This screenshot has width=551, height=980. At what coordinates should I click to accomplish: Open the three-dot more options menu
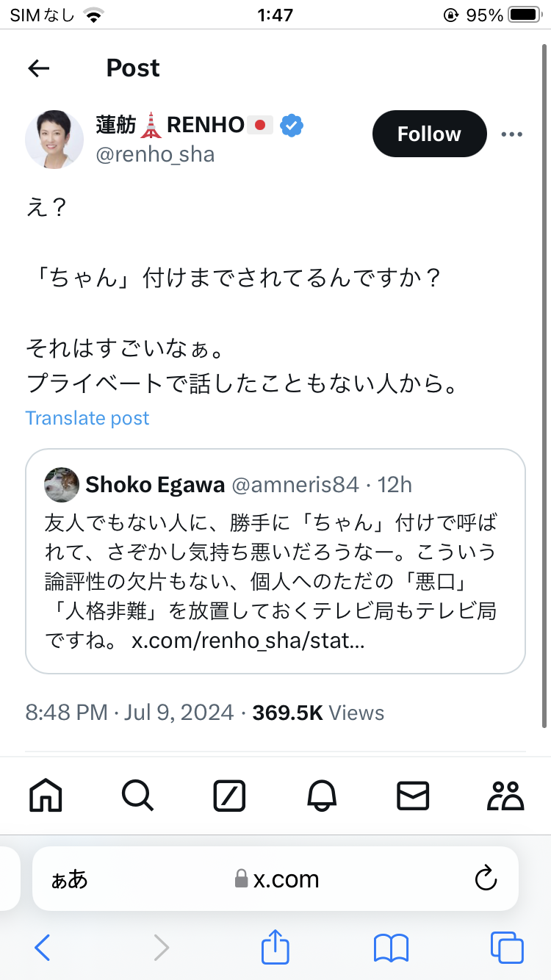coord(511,134)
